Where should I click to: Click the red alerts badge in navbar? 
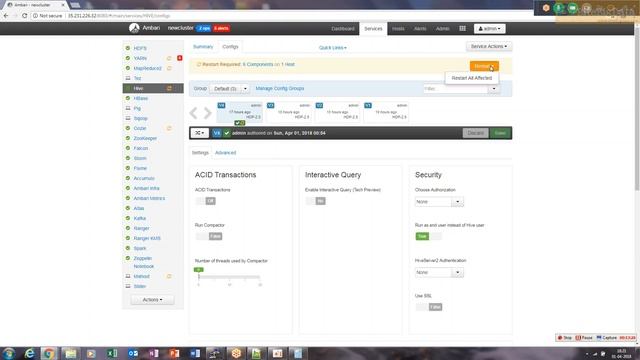(221, 28)
